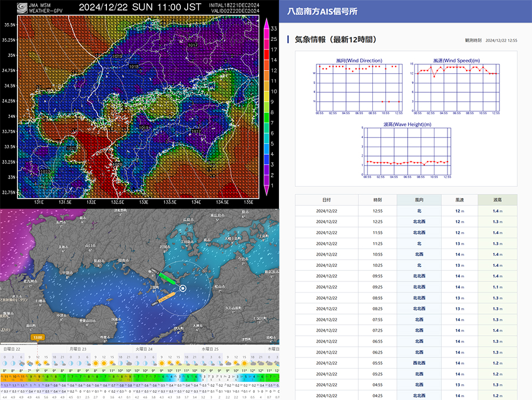Click the 日付 table column header
Screen dimensions: 532x400
[326, 200]
